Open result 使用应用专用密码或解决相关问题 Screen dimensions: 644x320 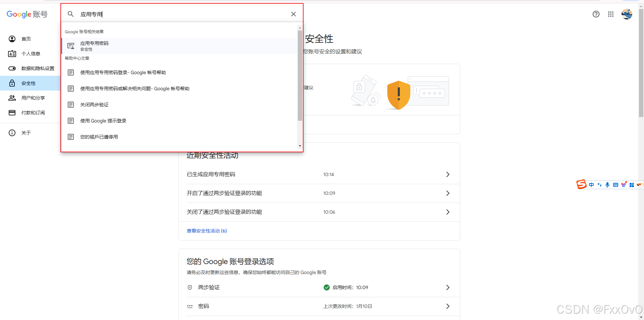coord(179,89)
